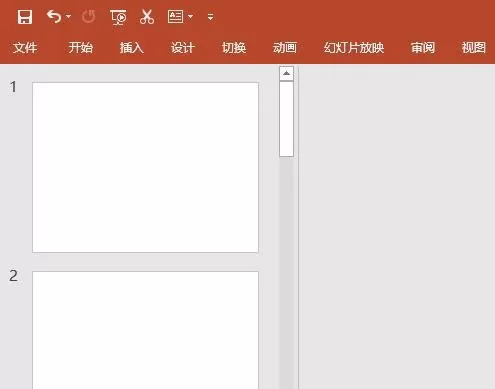This screenshot has width=495, height=389.
Task: Open the 视图 ribbon tab
Action: (x=474, y=48)
